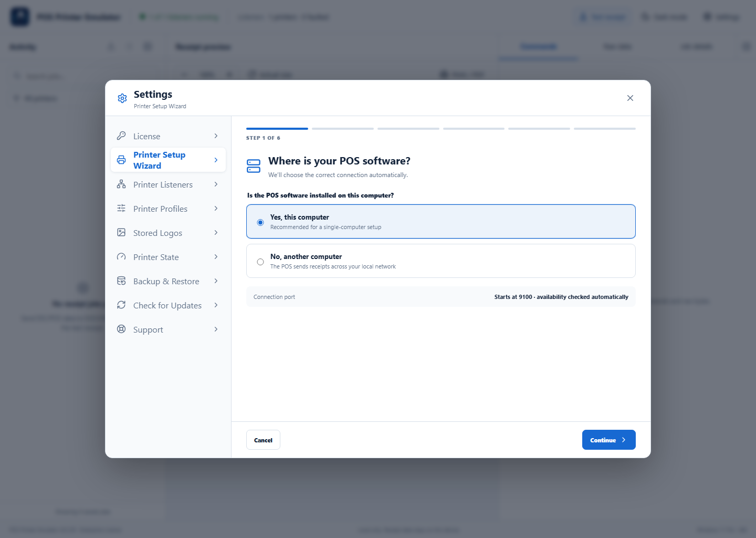756x538 pixels.
Task: Click 'Recommended for a single-computer setup' text
Action: tap(325, 227)
